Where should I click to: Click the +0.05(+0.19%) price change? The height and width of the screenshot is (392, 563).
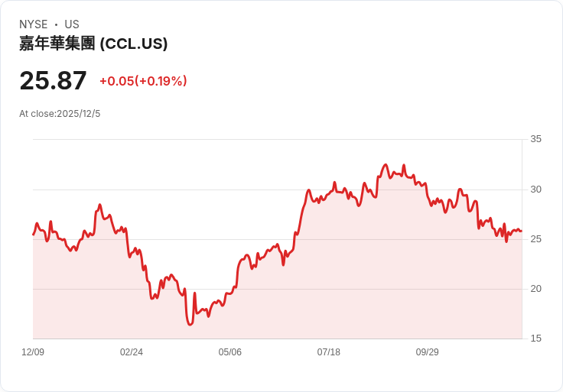click(x=143, y=81)
